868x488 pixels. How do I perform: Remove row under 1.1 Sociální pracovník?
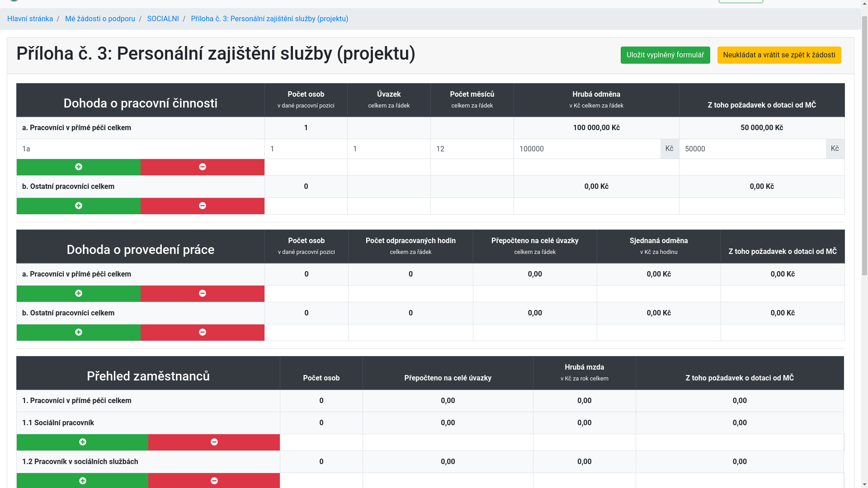point(214,442)
